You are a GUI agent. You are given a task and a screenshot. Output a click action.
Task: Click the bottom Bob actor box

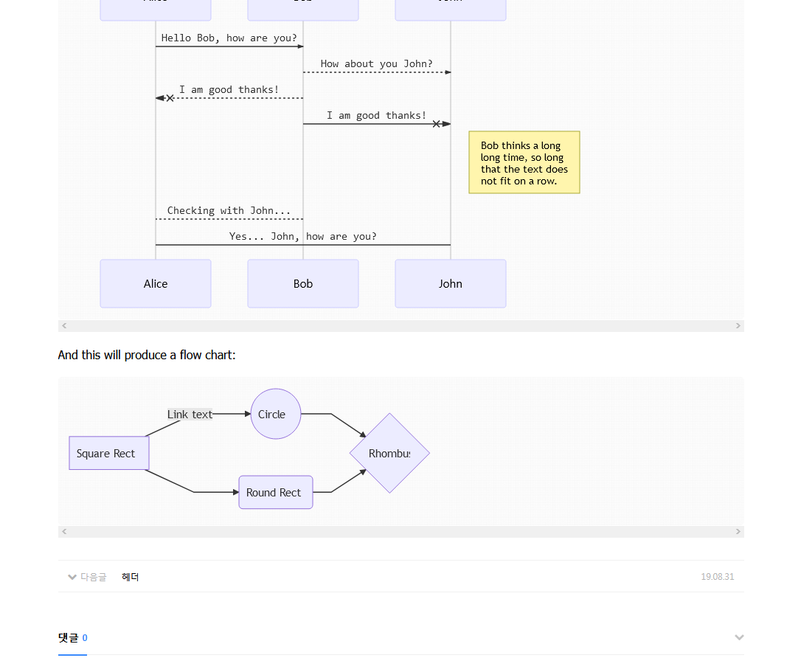click(x=303, y=283)
